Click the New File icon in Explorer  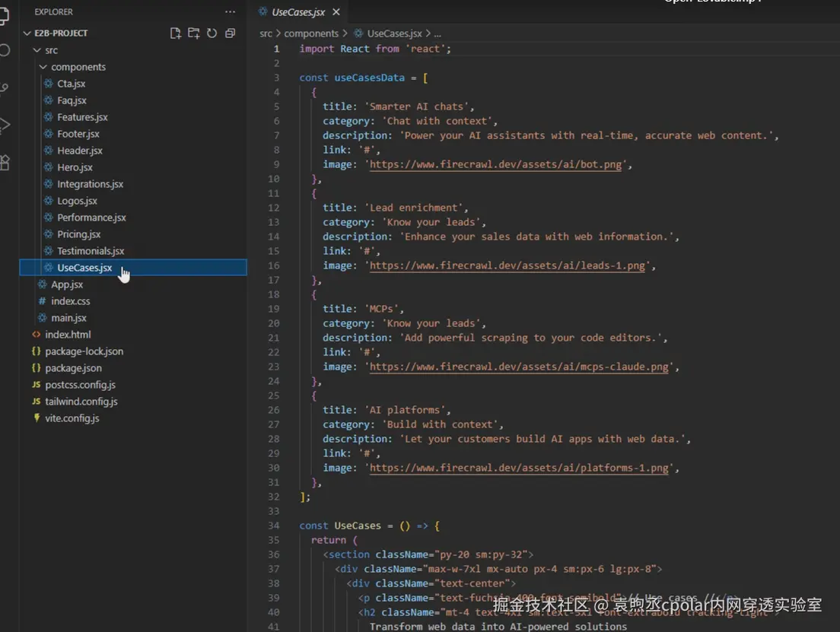pyautogui.click(x=175, y=33)
